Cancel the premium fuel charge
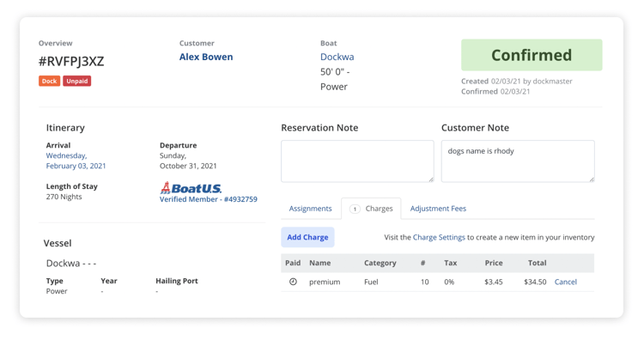 [566, 282]
